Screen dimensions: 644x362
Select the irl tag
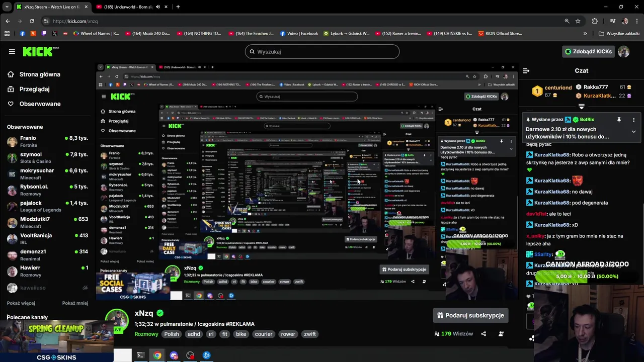[x=211, y=334]
